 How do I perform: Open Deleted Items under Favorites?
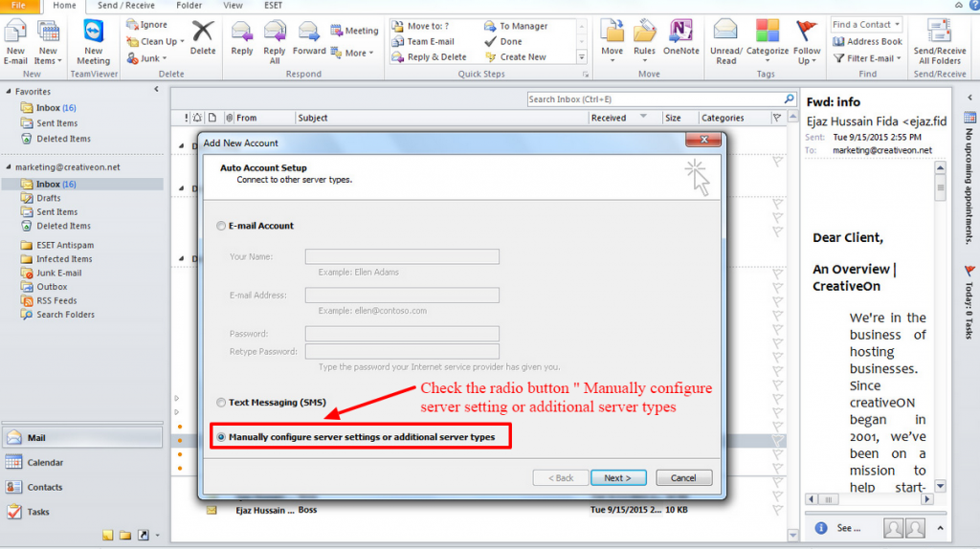point(63,139)
